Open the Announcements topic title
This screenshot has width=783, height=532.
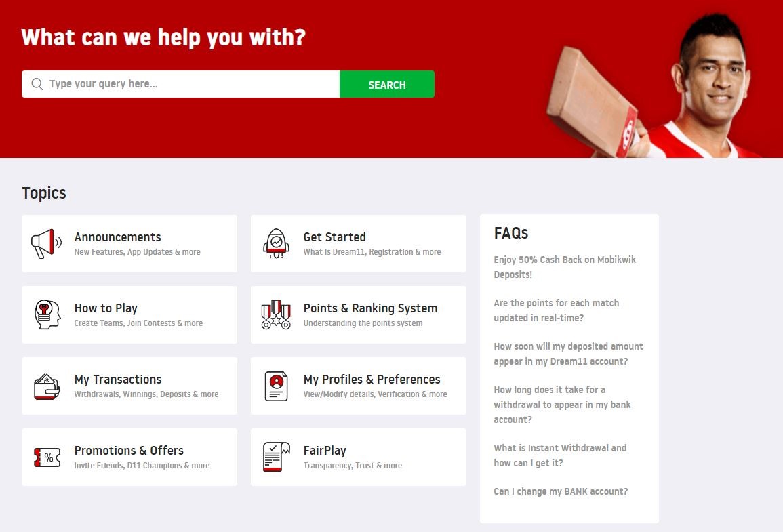tap(118, 237)
